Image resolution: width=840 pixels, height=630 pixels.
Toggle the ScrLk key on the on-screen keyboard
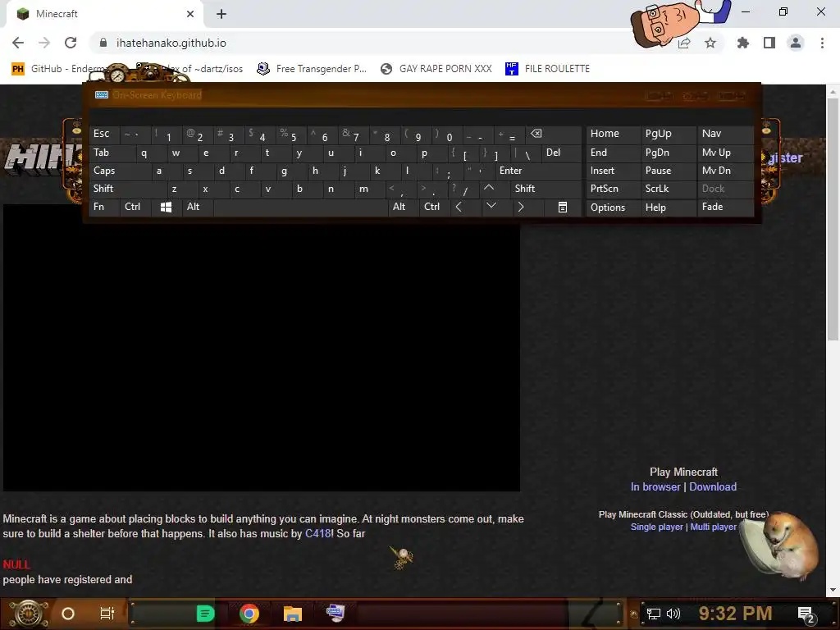pyautogui.click(x=668, y=189)
